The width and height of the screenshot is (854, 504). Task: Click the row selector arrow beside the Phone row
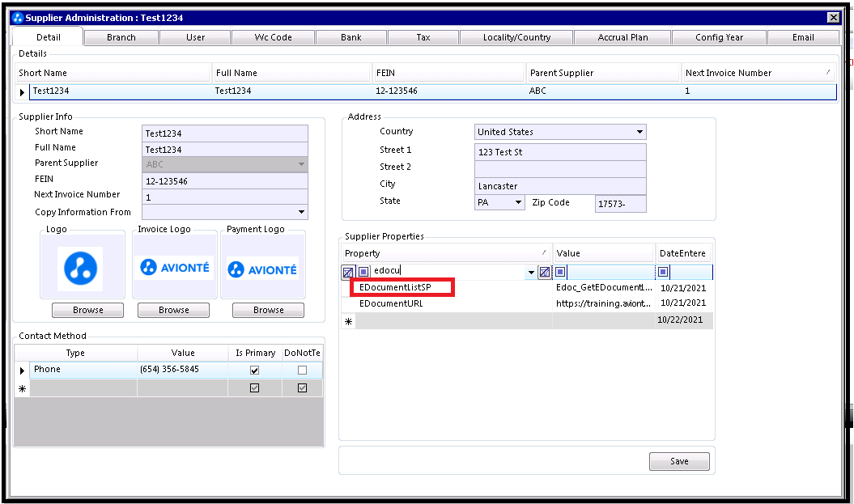(x=22, y=371)
